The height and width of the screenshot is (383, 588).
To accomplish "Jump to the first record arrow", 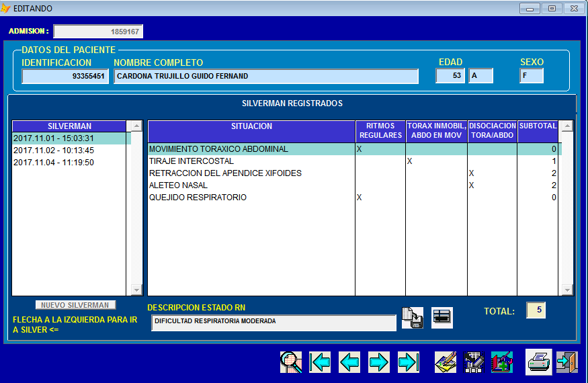I will 320,362.
